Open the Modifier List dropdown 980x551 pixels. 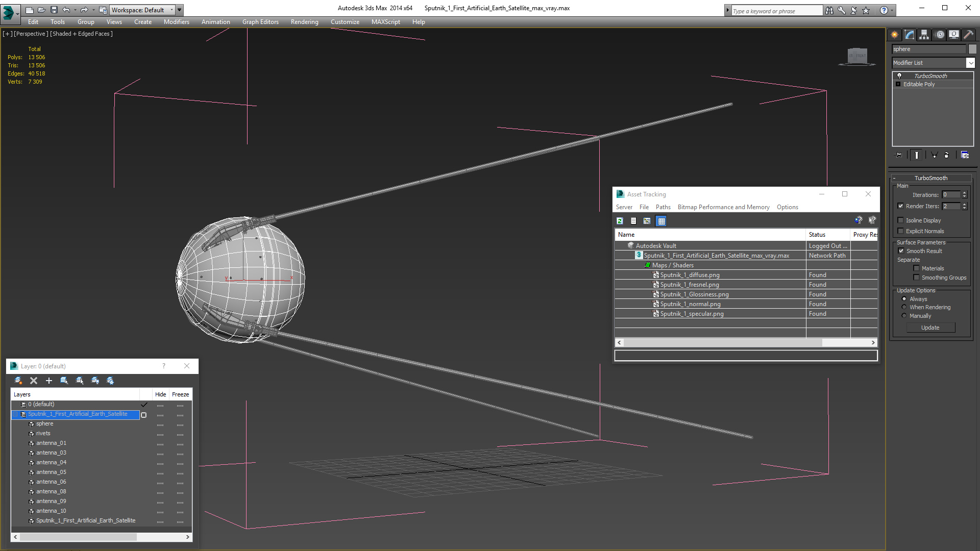970,63
